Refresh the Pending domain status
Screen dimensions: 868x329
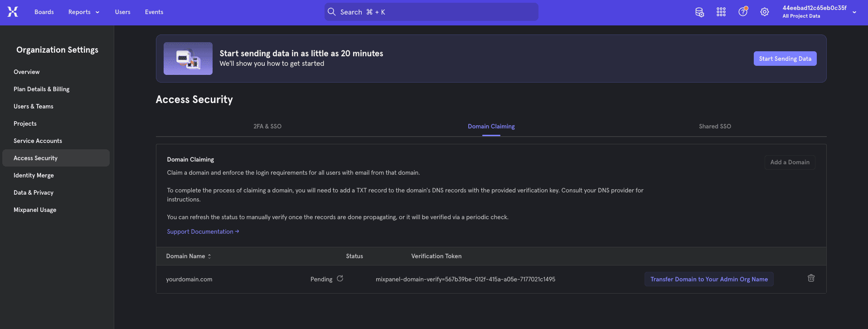click(340, 279)
